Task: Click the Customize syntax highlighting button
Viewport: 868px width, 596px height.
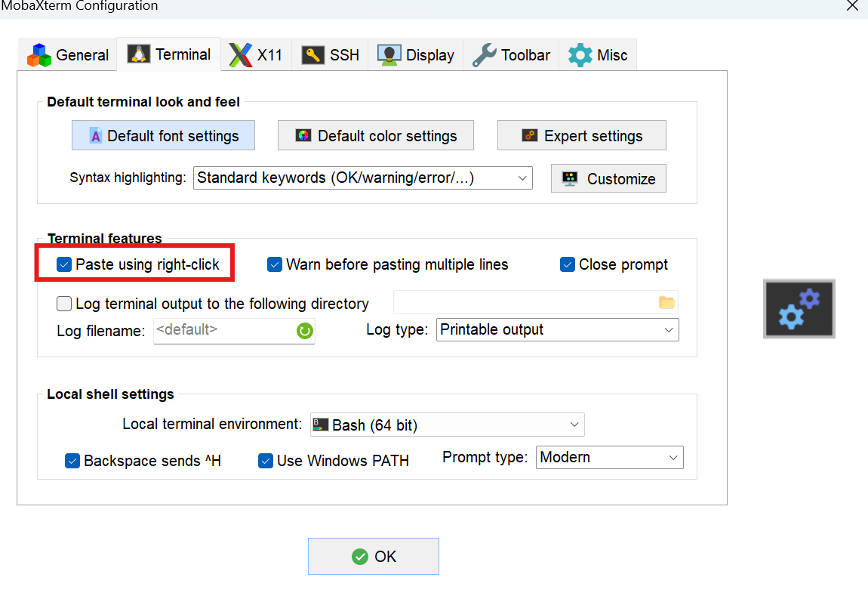Action: tap(608, 178)
